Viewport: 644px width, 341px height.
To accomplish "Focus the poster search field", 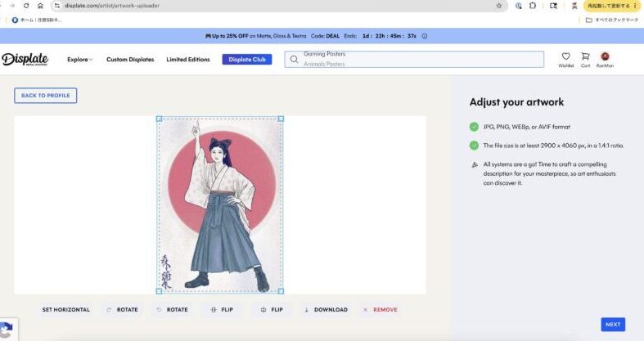I will coord(414,60).
